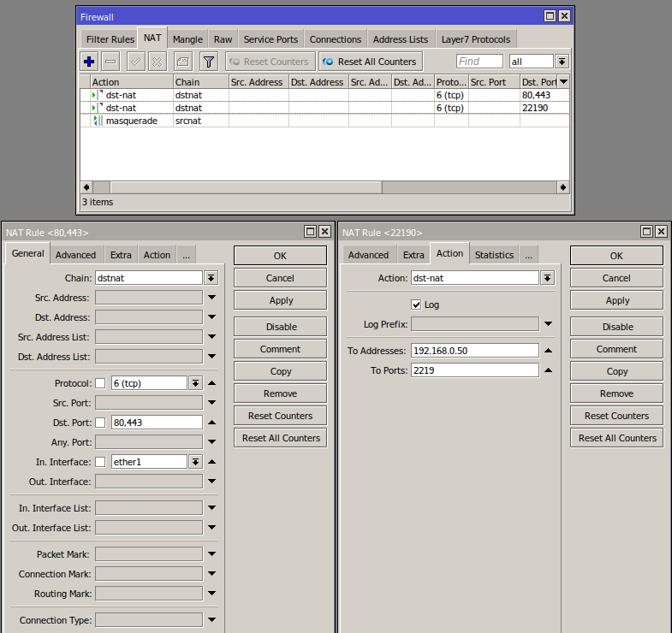Click the Reset All Counters toolbar button
672x633 pixels.
pos(371,62)
